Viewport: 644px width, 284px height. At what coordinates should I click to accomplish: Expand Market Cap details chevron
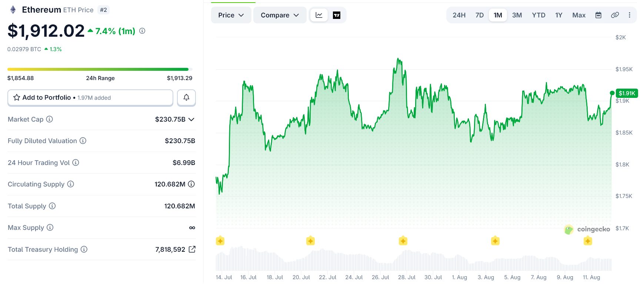(191, 119)
